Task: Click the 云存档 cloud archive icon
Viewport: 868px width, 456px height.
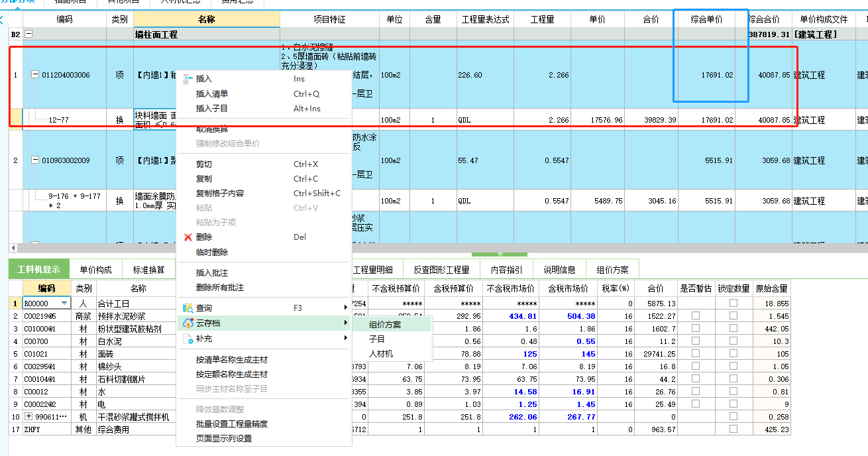Action: (x=188, y=323)
